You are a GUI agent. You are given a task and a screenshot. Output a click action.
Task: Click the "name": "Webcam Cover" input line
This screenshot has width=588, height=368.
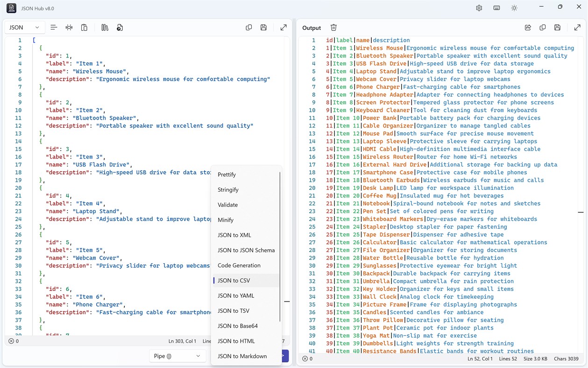point(84,258)
